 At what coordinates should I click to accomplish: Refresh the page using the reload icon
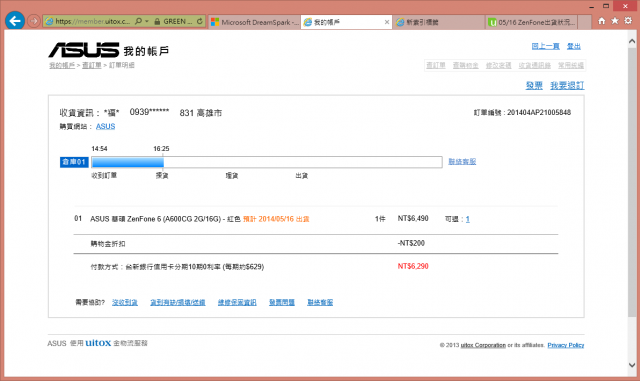[200, 21]
